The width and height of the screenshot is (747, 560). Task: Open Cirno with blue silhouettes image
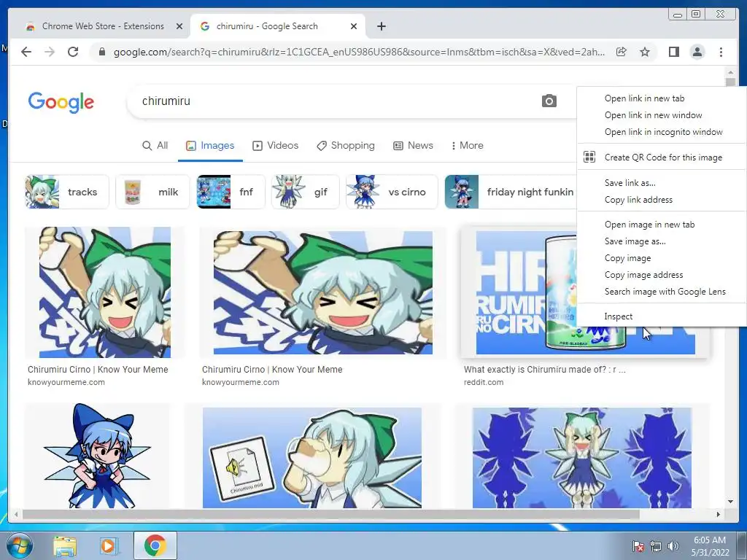581,458
